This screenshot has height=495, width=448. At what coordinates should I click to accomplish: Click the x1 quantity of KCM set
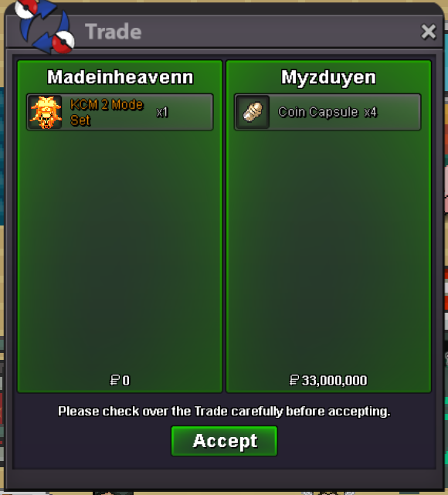[162, 112]
